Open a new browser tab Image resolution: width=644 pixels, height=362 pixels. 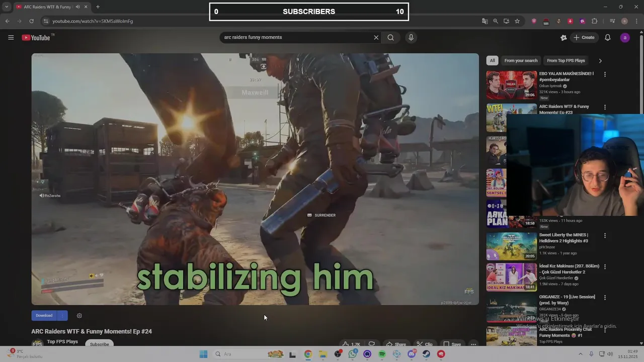98,7
